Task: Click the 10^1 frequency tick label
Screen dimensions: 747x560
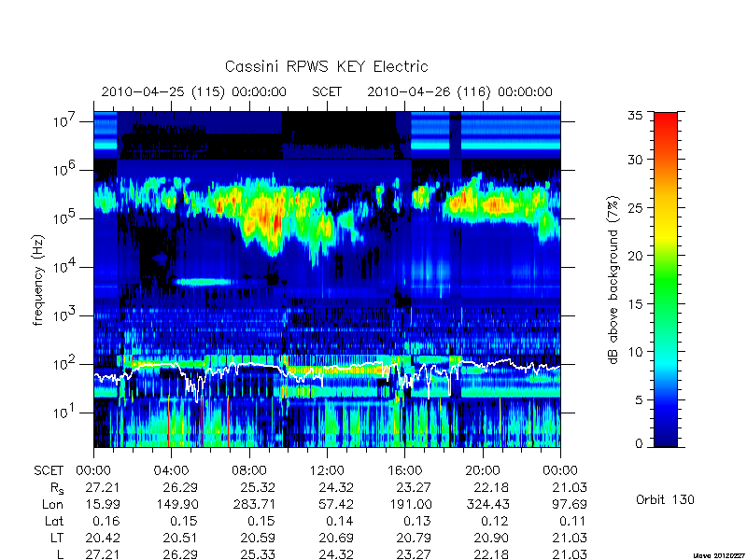Action: 65,412
